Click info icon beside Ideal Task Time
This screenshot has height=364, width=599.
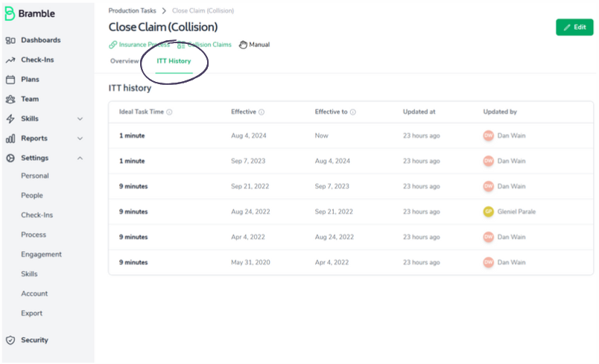click(x=170, y=112)
